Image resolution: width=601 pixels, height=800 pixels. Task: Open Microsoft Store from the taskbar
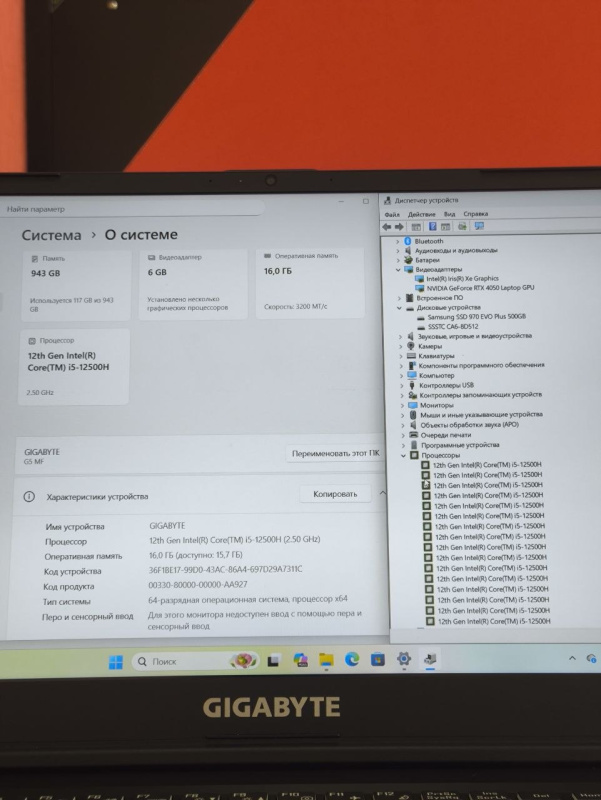(378, 659)
